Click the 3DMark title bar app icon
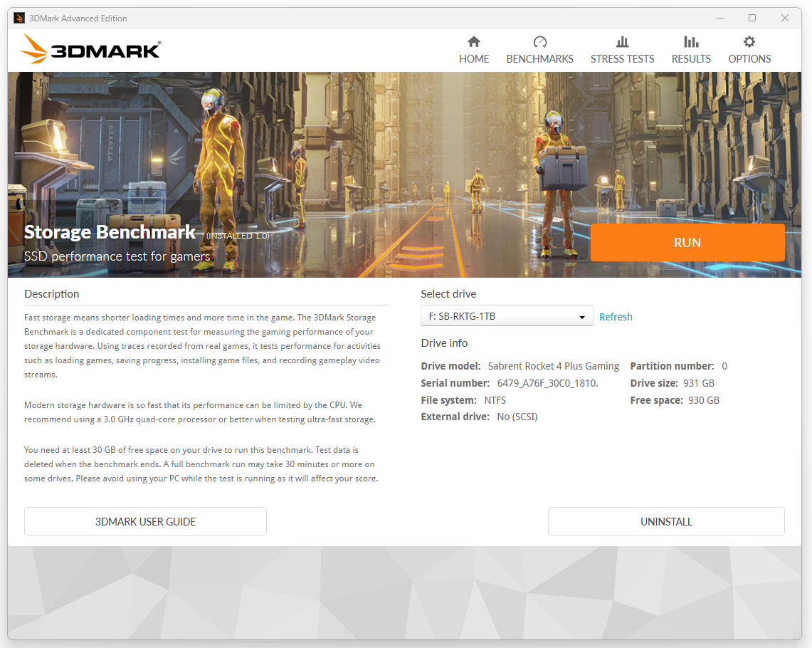This screenshot has width=812, height=648. tap(19, 18)
